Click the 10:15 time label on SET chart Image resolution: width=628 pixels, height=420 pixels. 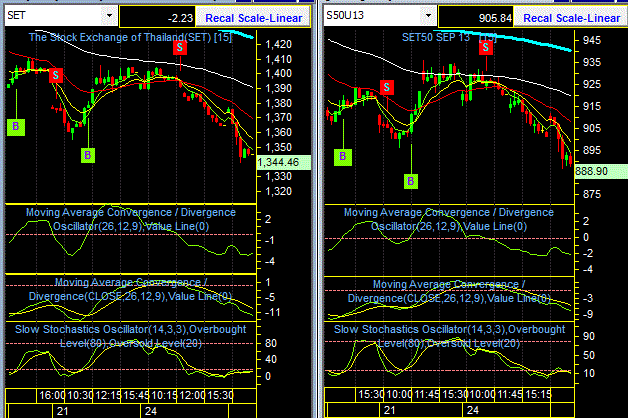(164, 396)
